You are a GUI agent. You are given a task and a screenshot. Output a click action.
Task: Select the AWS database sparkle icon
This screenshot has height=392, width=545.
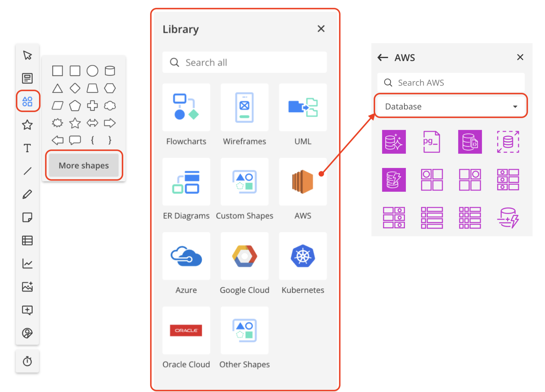pos(394,142)
